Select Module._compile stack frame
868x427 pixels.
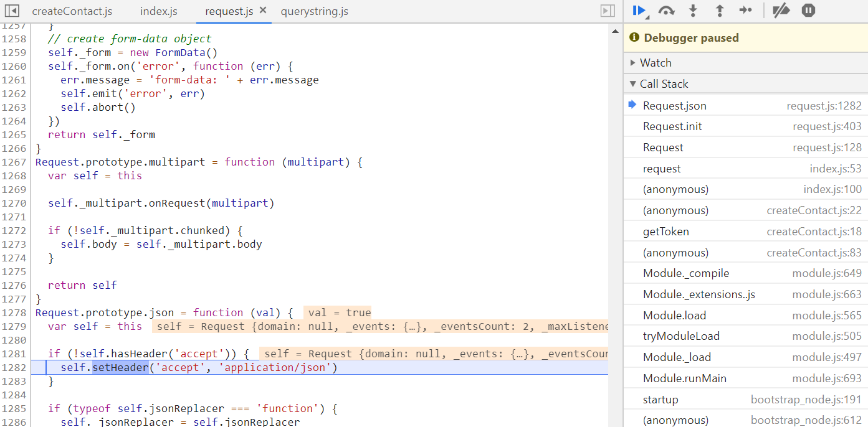pos(746,273)
